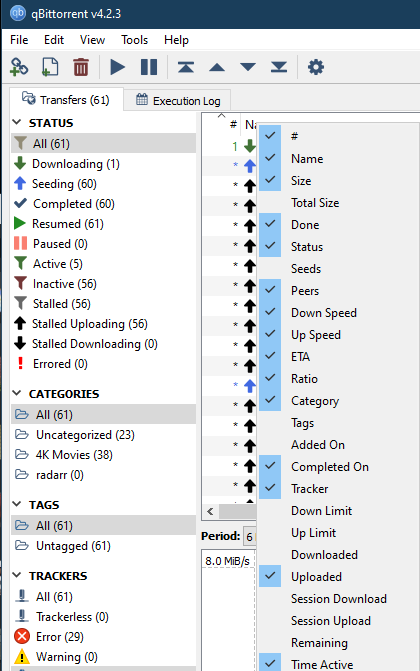Collapse the CATEGORIES section chevron
Screen dimensions: 420x671
(x=17, y=393)
